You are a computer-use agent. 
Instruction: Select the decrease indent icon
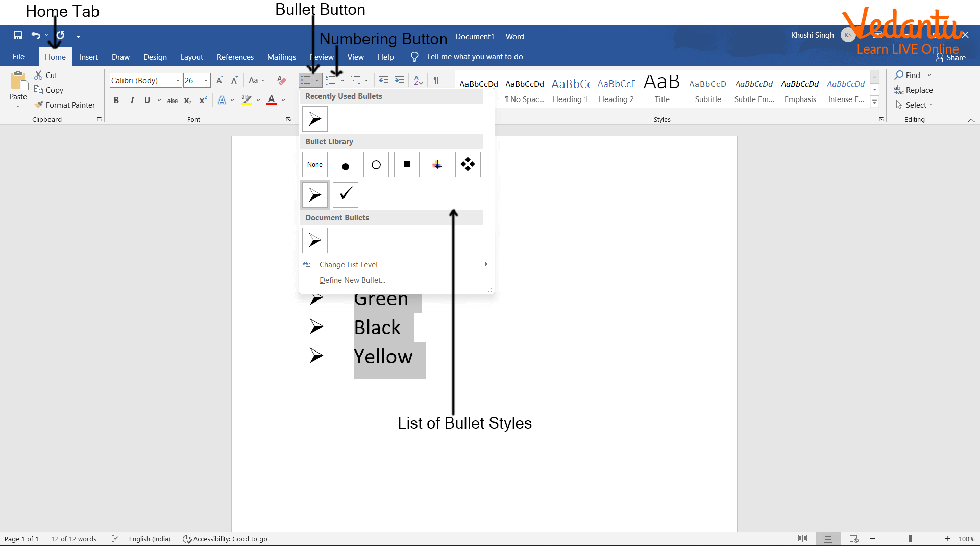click(382, 80)
